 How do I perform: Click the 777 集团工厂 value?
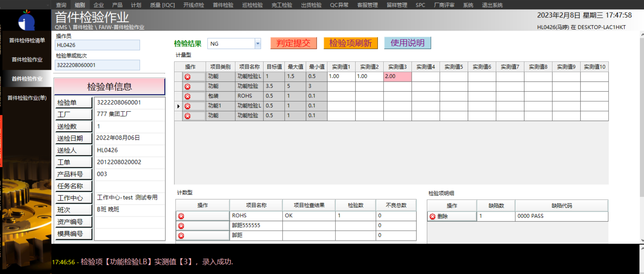click(114, 114)
